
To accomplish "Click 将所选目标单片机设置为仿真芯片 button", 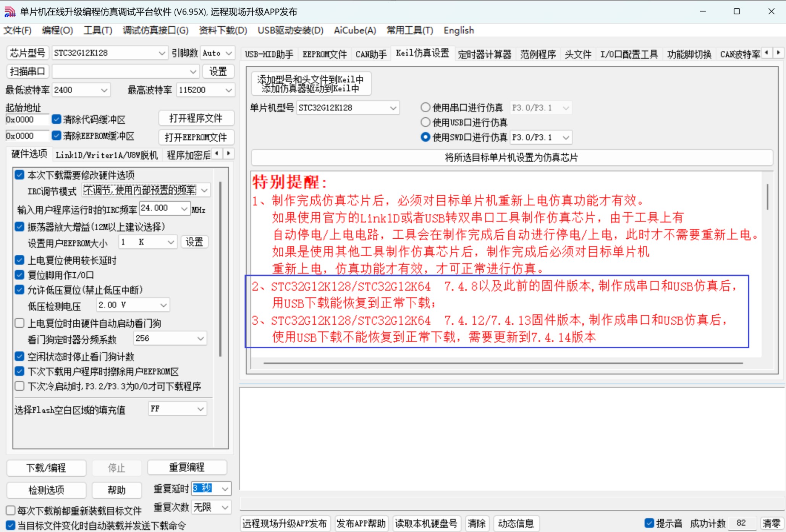I will click(512, 158).
